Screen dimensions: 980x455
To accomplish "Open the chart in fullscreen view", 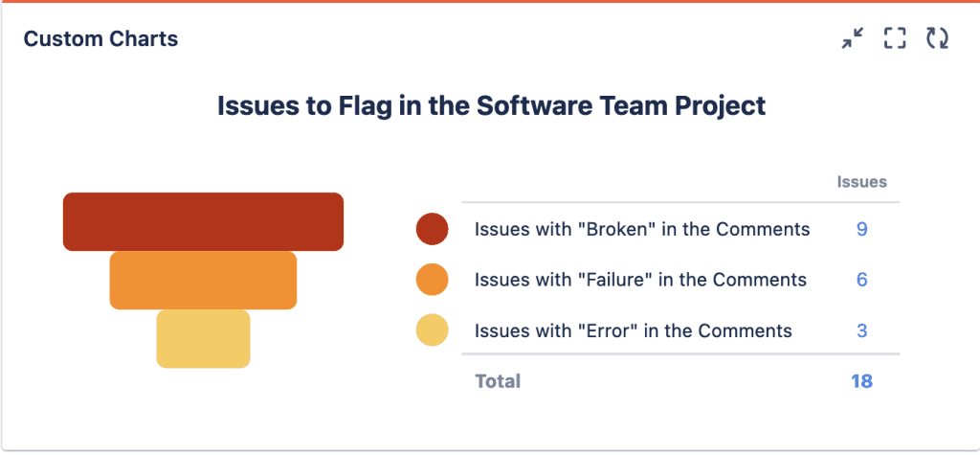I will coord(895,38).
